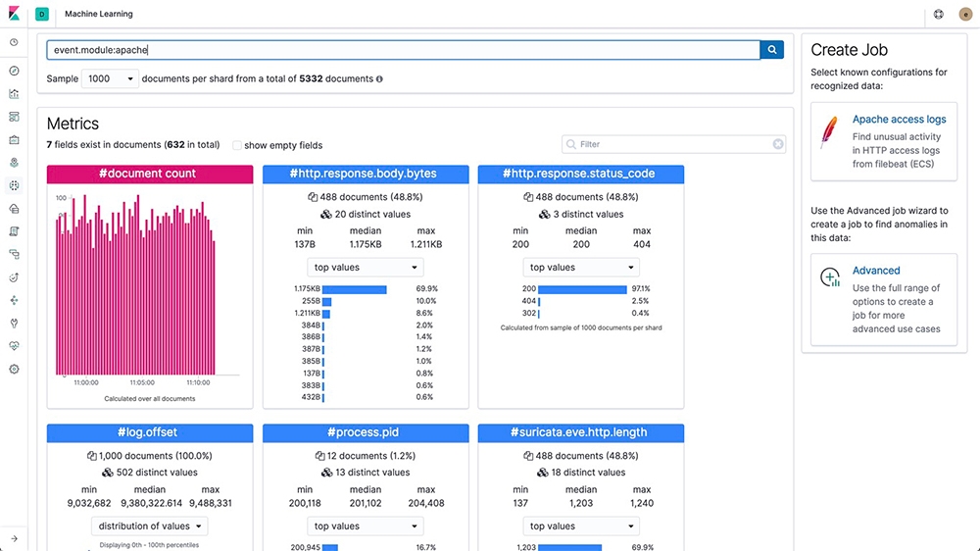
Task: Click the #http.response.body.bytes card header
Action: click(366, 174)
